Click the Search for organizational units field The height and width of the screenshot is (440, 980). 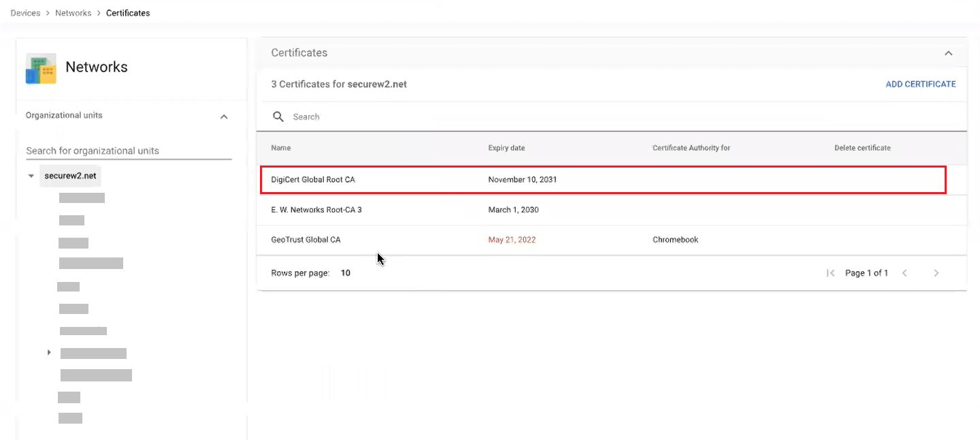click(x=129, y=151)
